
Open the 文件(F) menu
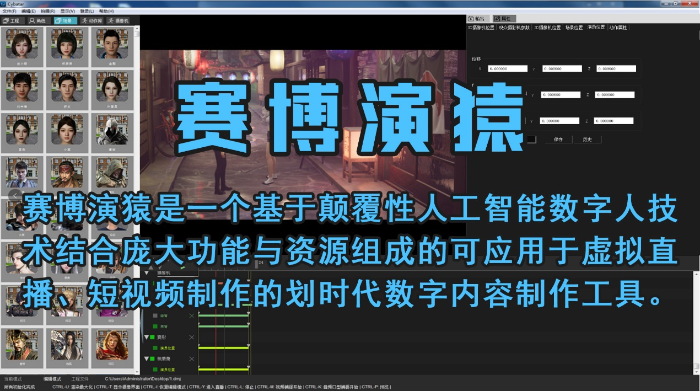[9, 11]
